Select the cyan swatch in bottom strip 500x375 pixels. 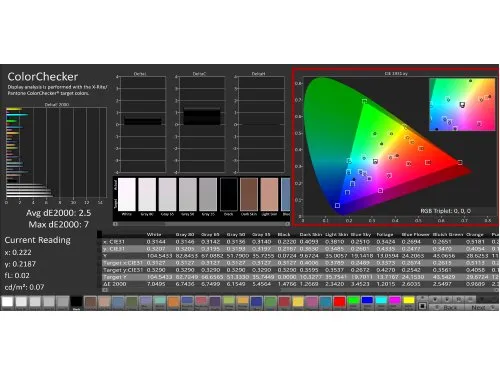(x=381, y=301)
